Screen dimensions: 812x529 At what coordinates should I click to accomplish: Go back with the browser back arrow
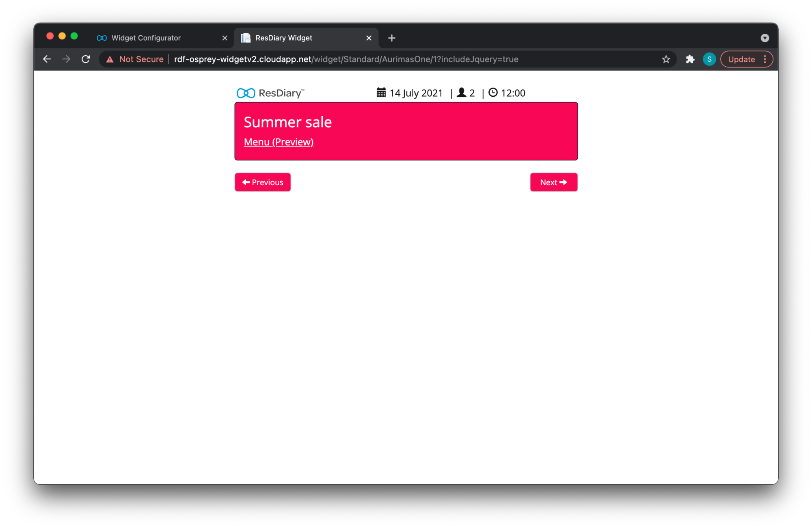coord(47,59)
